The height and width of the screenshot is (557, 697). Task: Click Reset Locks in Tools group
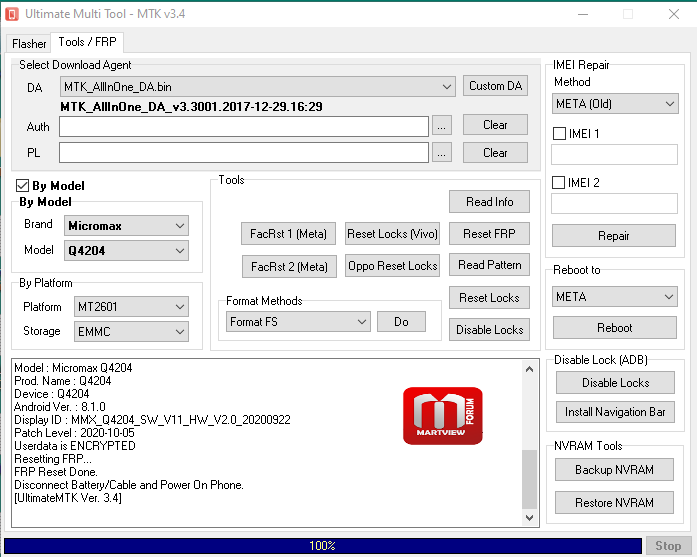pyautogui.click(x=489, y=297)
